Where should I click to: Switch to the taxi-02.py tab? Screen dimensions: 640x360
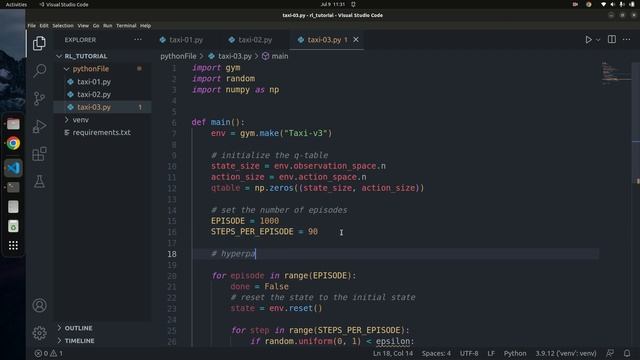click(255, 40)
